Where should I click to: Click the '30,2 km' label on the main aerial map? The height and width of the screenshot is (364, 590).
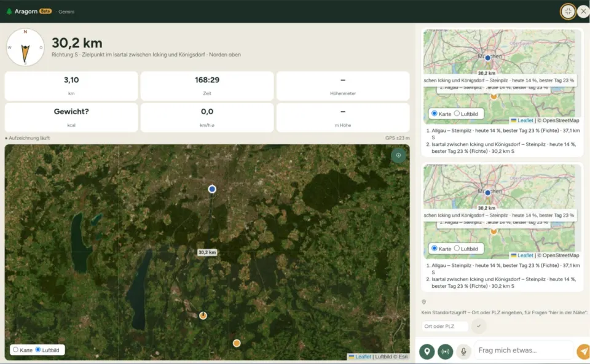(207, 252)
